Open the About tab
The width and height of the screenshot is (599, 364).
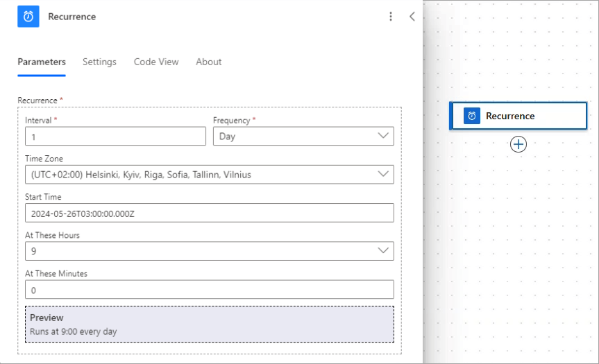pyautogui.click(x=209, y=62)
